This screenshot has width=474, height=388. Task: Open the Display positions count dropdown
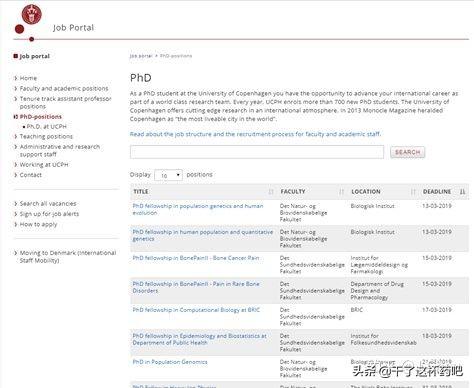168,175
